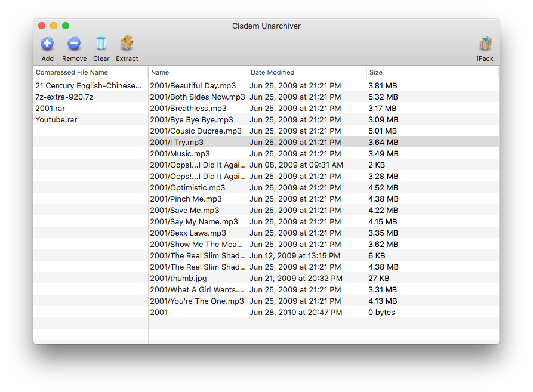Select 2001/Music.mp3 in file list

(180, 153)
